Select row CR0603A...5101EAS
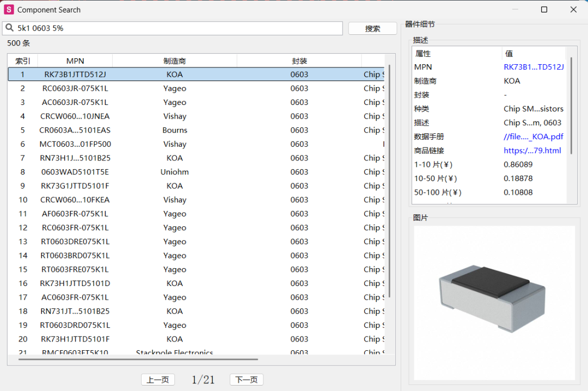This screenshot has width=588, height=391. pos(196,130)
